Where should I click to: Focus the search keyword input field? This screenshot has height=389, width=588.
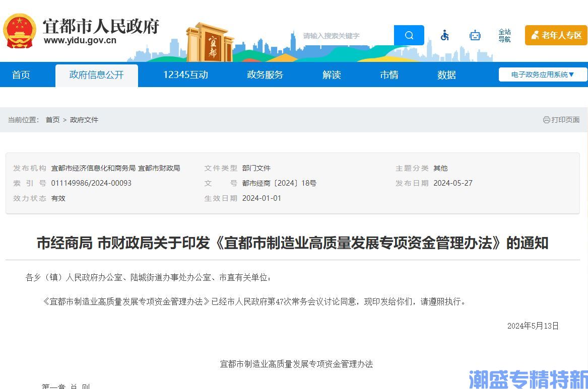346,36
